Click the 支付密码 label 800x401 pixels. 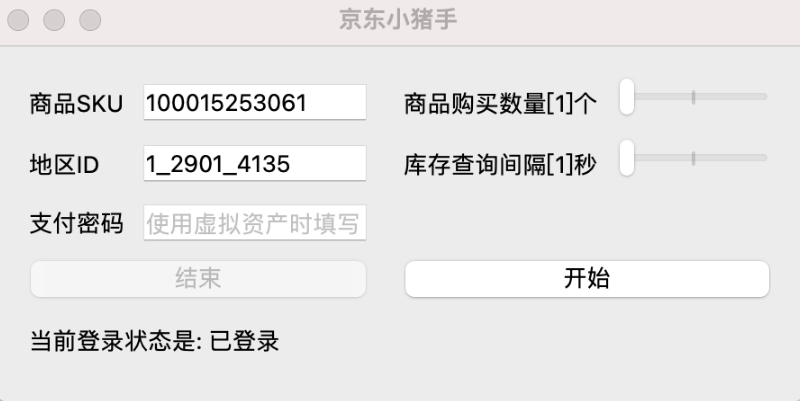(x=77, y=223)
